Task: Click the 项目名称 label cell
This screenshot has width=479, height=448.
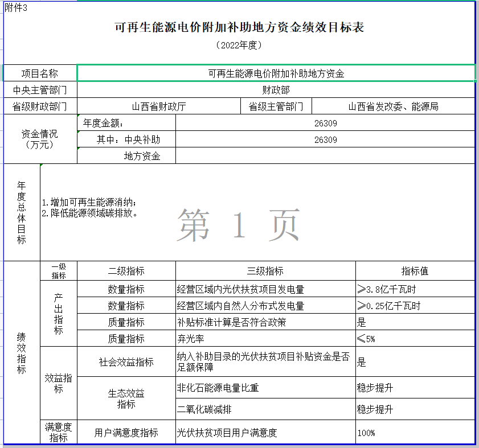Action: click(x=40, y=73)
